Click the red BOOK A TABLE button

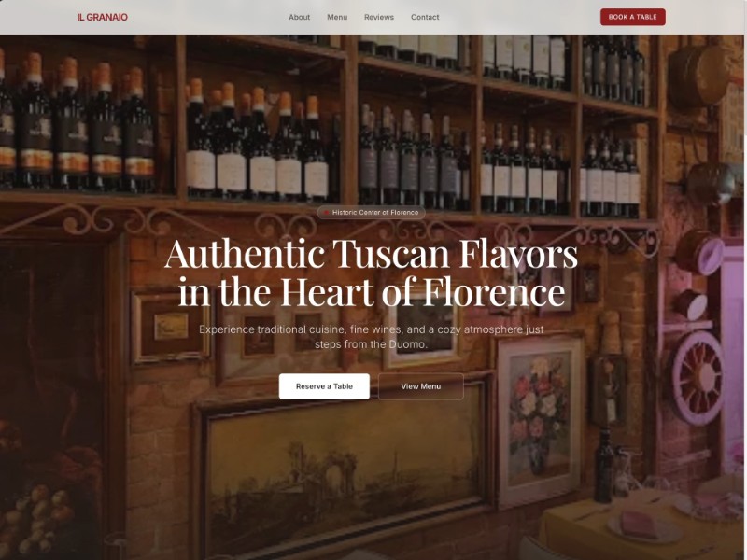click(x=633, y=17)
